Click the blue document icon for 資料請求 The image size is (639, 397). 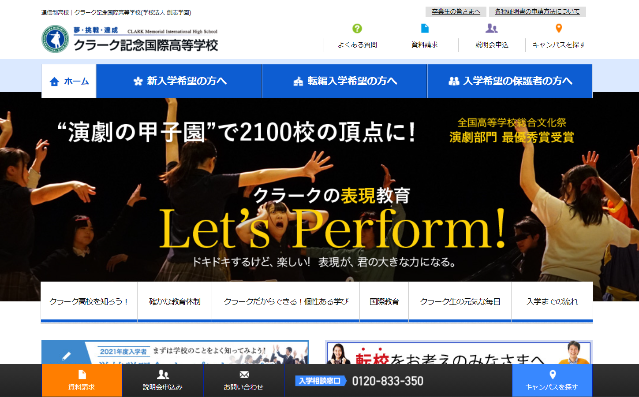click(x=425, y=29)
